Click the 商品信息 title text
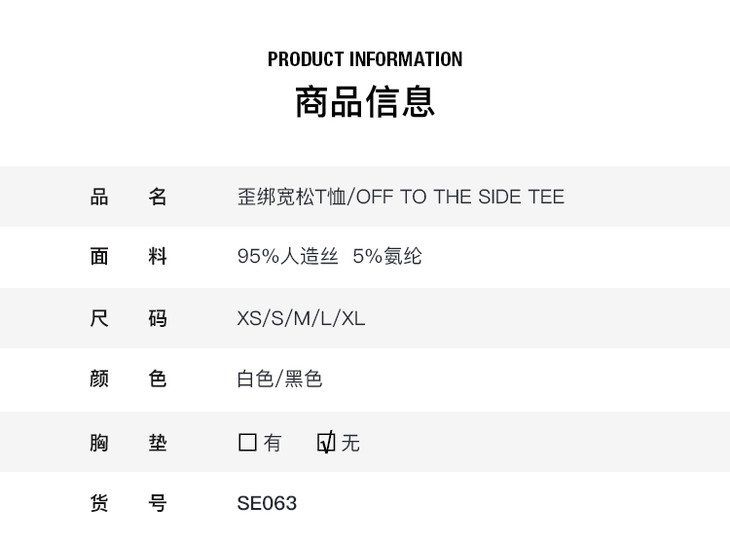Image resolution: width=730 pixels, height=543 pixels. (x=365, y=102)
